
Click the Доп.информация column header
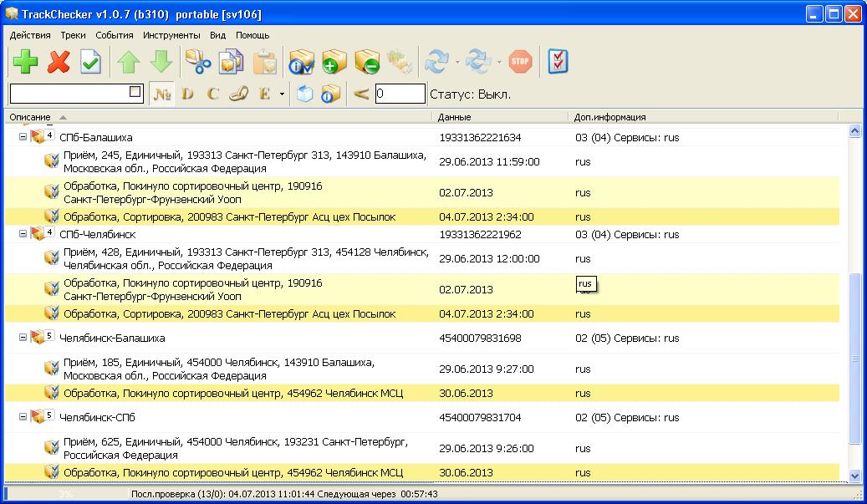[609, 117]
